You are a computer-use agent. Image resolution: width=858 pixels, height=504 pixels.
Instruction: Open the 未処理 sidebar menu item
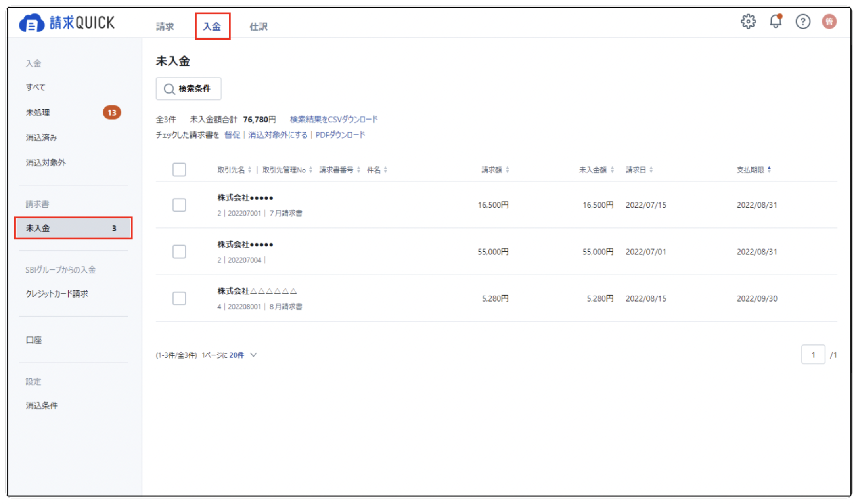pos(38,113)
